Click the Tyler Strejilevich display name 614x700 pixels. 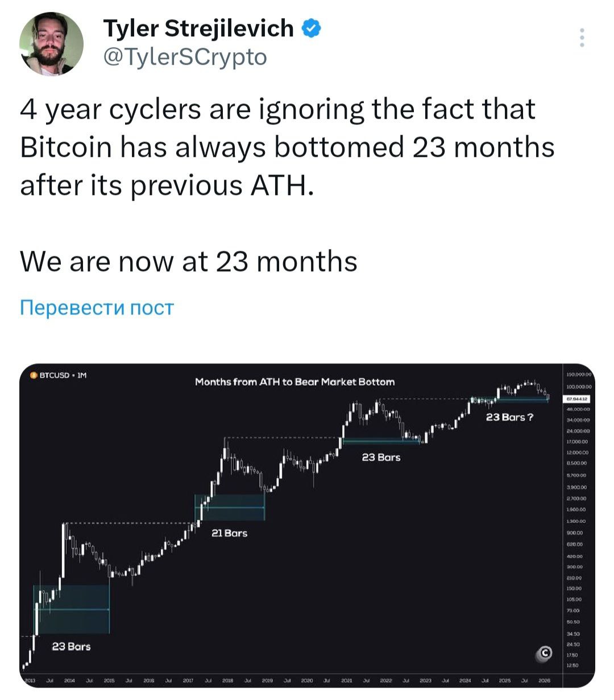pyautogui.click(x=198, y=28)
